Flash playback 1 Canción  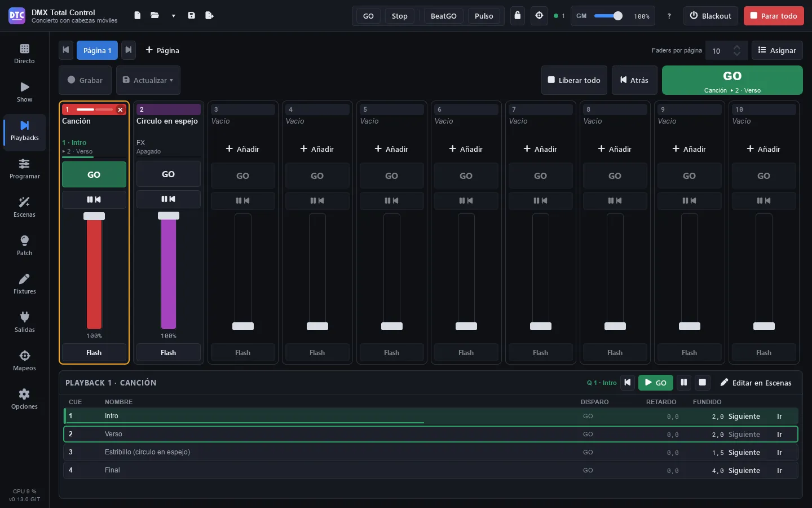click(94, 353)
